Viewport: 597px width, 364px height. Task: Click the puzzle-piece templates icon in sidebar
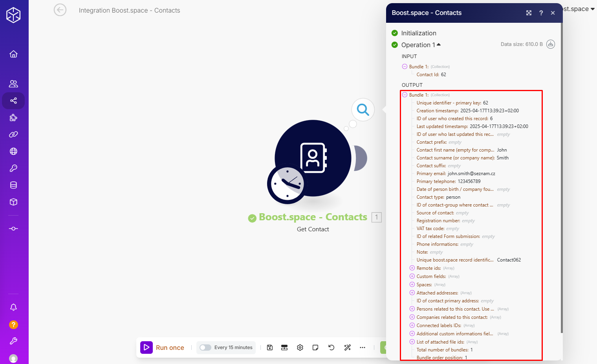[13, 118]
